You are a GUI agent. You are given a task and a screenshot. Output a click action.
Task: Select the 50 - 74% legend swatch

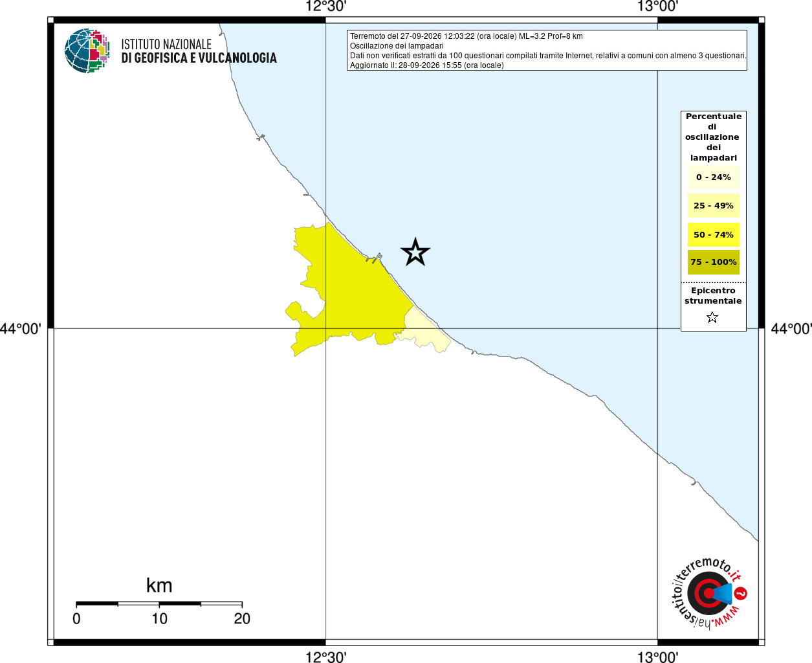714,234
